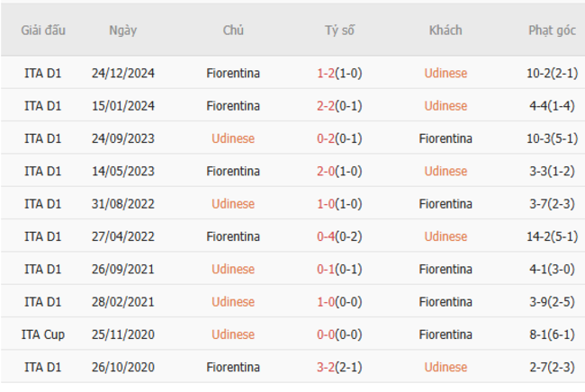The height and width of the screenshot is (392, 585).
Task: Click the 0-4(0-2) score result
Action: click(339, 236)
